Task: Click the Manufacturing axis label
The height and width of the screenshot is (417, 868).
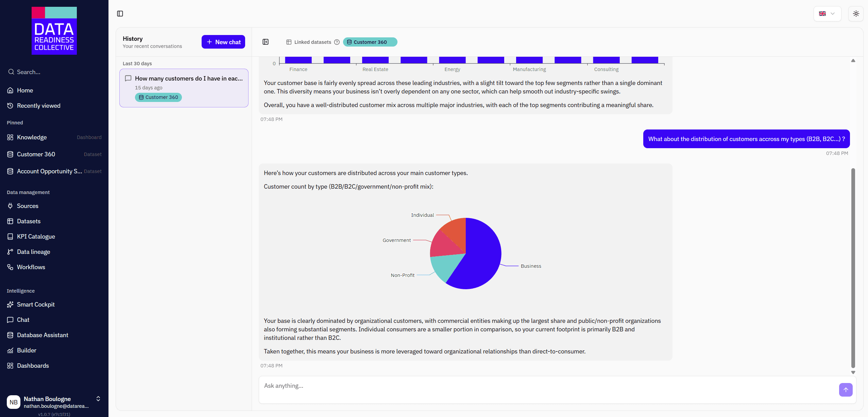Action: click(x=529, y=69)
